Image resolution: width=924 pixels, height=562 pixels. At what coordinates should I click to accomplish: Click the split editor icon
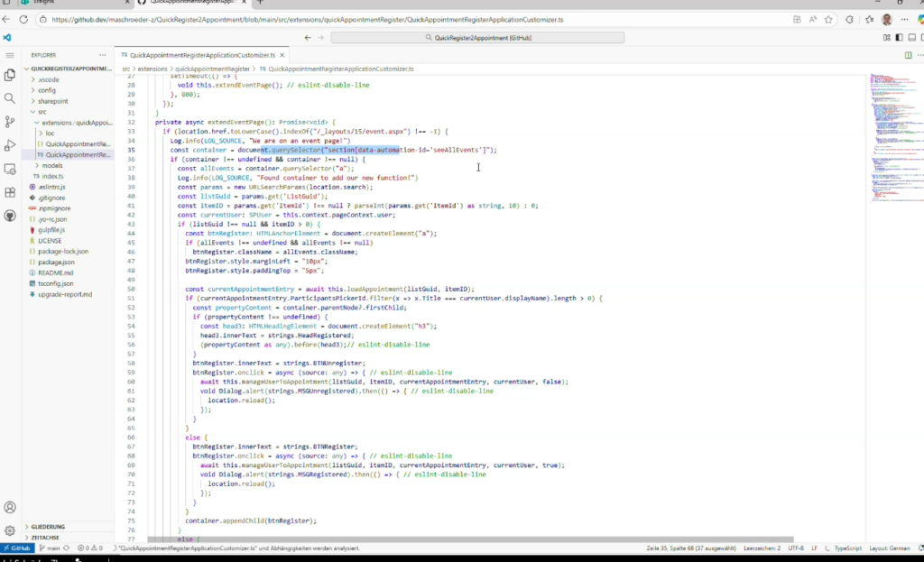tap(908, 55)
